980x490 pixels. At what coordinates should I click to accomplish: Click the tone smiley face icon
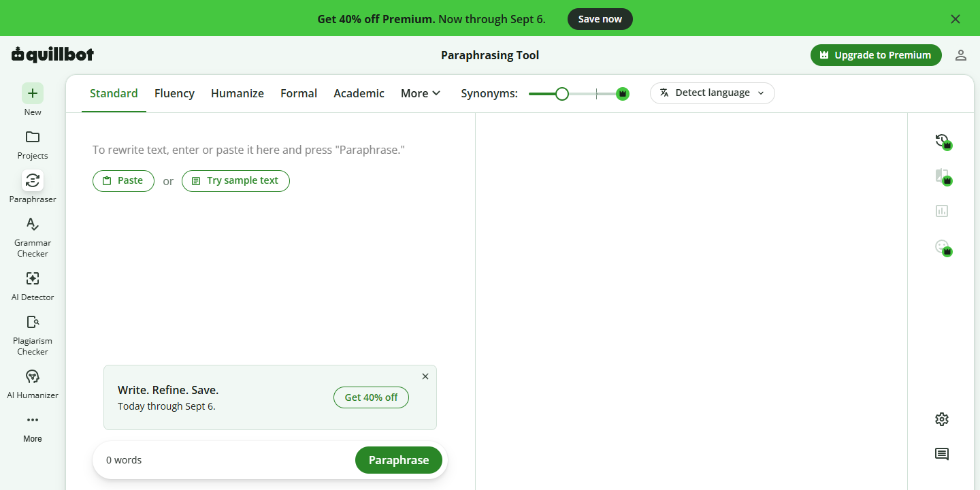pos(942,246)
